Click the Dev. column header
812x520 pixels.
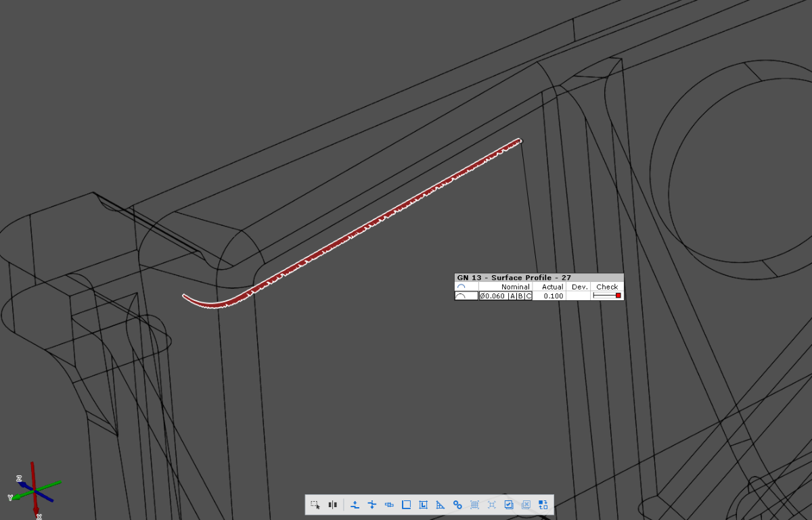(x=580, y=287)
